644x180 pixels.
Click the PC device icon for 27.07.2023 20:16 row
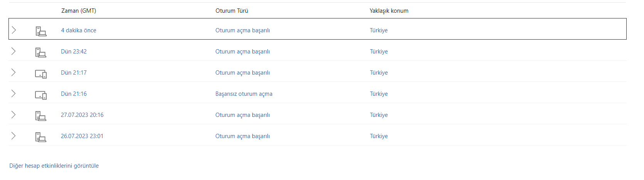(x=41, y=116)
